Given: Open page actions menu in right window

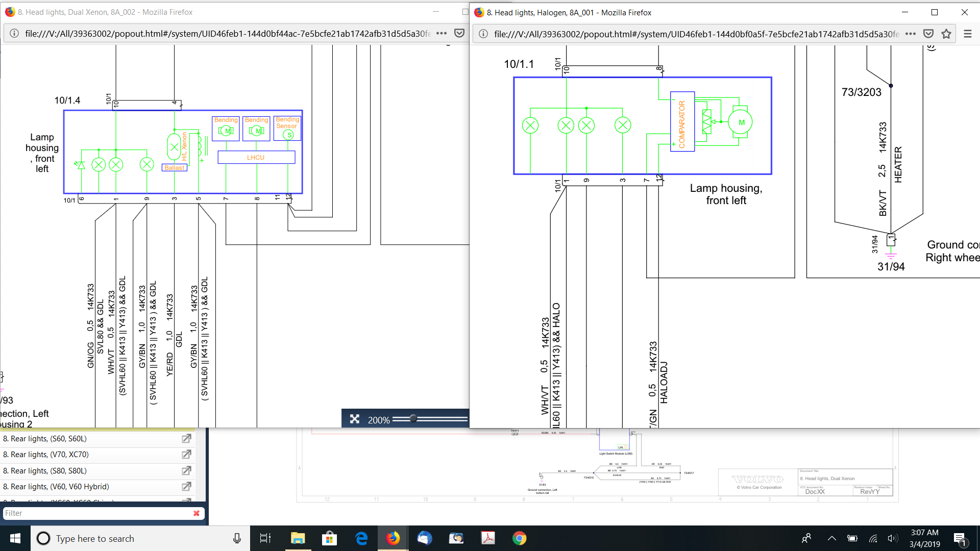Looking at the screenshot, I should point(911,34).
